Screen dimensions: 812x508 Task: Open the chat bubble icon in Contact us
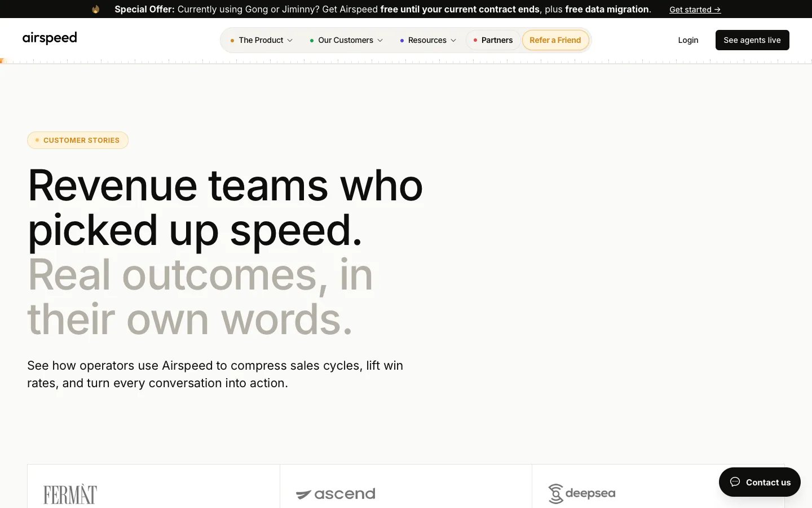coord(735,482)
